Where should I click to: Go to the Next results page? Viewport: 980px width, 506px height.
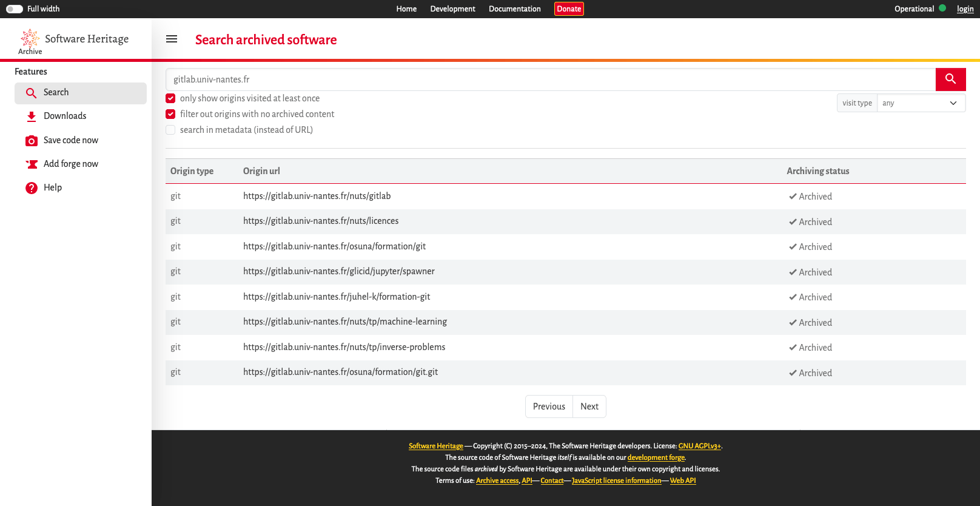pos(589,406)
